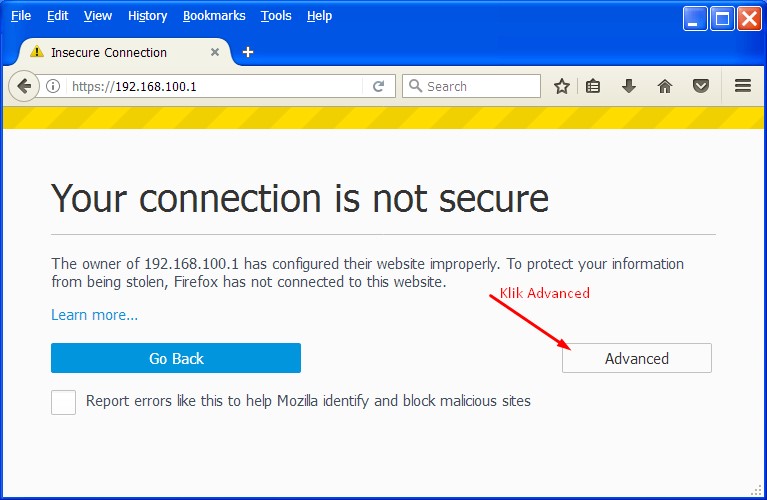767x500 pixels.
Task: Click the Go Back button
Action: point(176,358)
